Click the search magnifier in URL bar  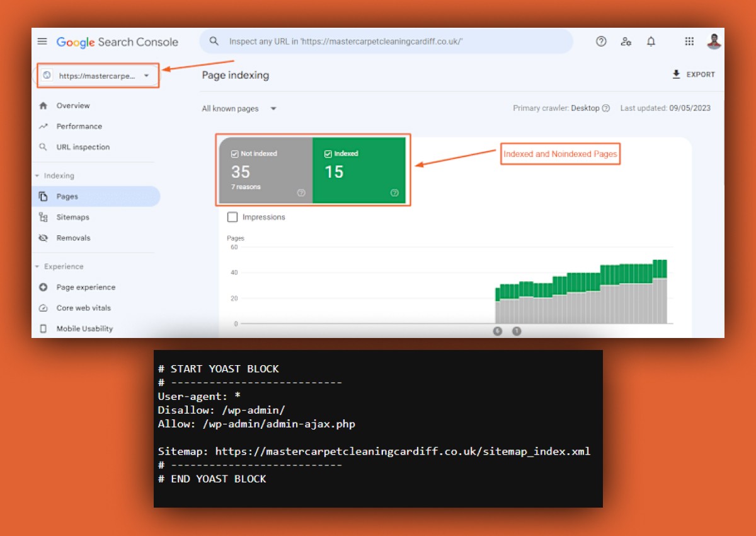coord(214,42)
